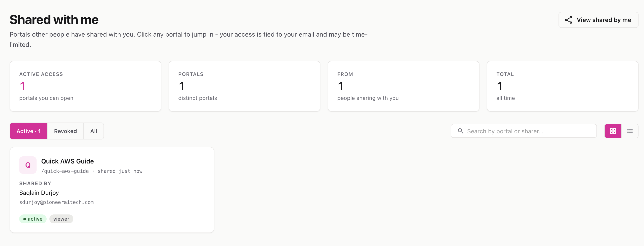Select the Revoked filter tab
This screenshot has height=246, width=644.
coord(65,131)
